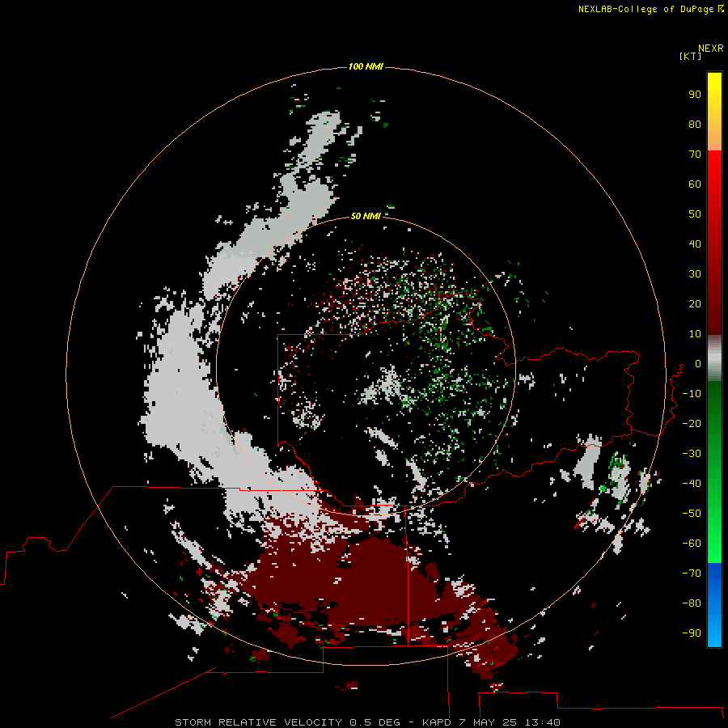The image size is (728, 728).
Task: Click the NEXR label above the color scale
Action: [x=710, y=49]
